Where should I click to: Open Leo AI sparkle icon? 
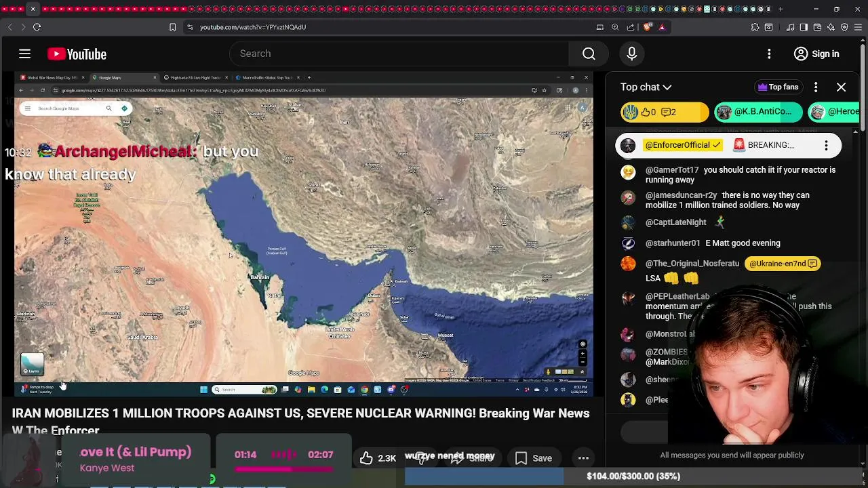[x=831, y=27]
